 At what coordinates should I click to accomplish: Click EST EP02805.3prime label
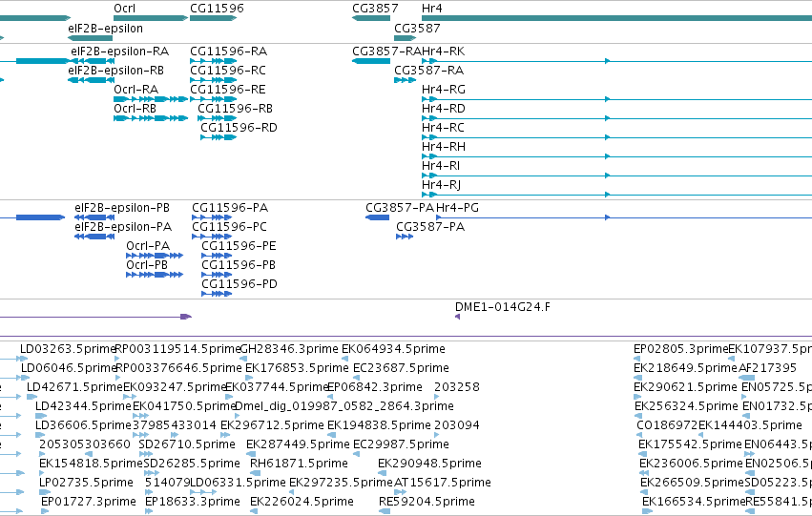tap(681, 349)
